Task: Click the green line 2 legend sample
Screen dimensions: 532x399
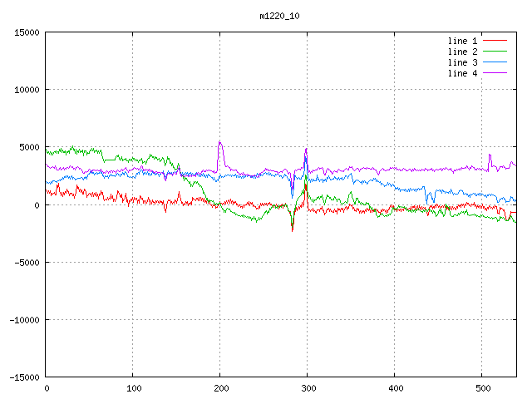Action: point(495,52)
